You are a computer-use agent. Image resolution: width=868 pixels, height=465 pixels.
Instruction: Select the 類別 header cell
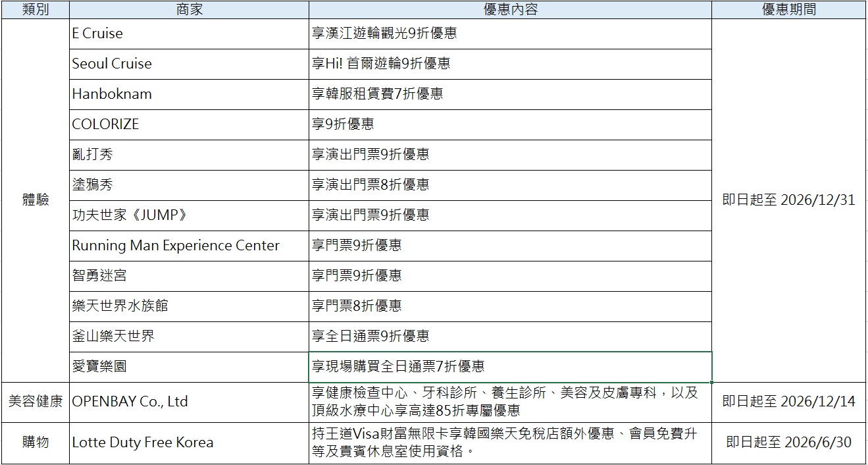[x=36, y=9]
